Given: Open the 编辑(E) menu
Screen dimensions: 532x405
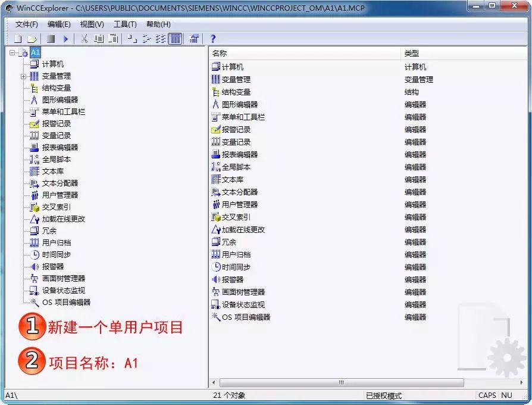Looking at the screenshot, I should click(59, 24).
